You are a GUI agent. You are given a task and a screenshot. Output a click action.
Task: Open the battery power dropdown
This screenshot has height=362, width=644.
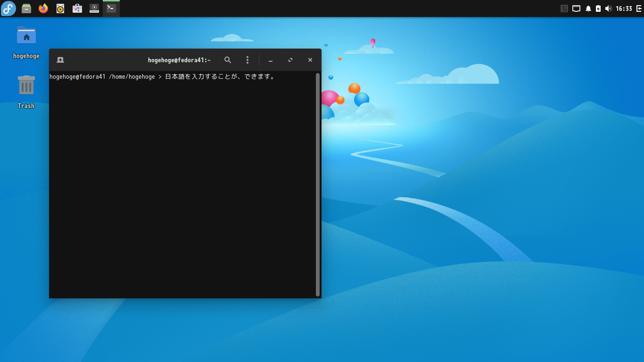coord(598,8)
